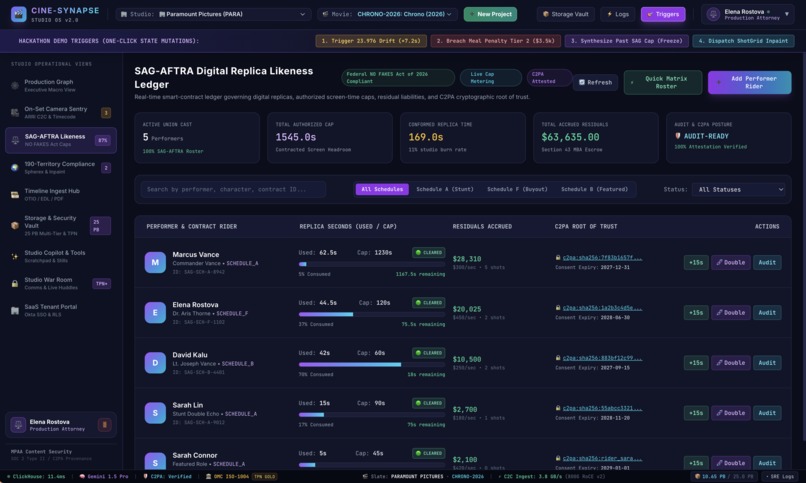
Task: Select the Schedule F (Buyout) tab
Action: click(x=517, y=190)
